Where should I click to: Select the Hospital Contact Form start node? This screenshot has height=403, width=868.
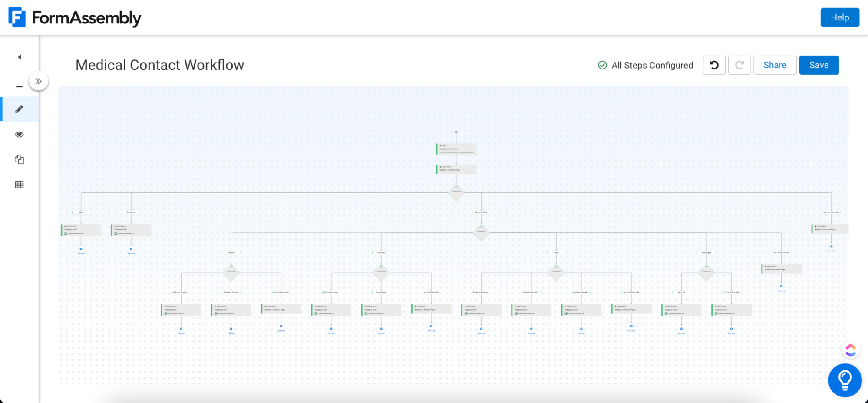tap(456, 149)
